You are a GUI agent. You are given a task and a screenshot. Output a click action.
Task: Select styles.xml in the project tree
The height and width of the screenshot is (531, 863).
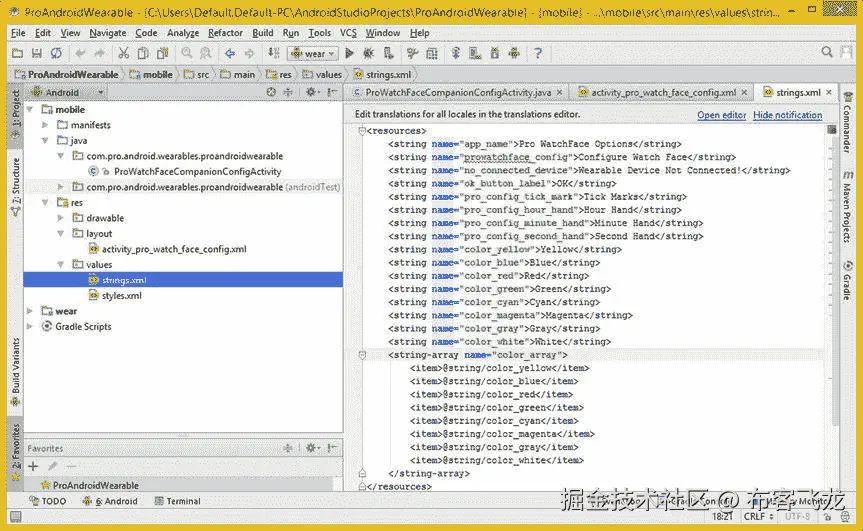click(122, 295)
